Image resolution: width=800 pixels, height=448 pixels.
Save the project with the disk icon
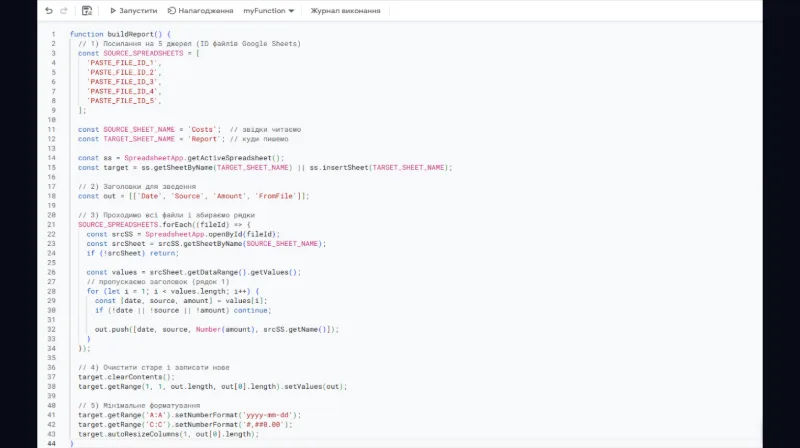pyautogui.click(x=87, y=11)
